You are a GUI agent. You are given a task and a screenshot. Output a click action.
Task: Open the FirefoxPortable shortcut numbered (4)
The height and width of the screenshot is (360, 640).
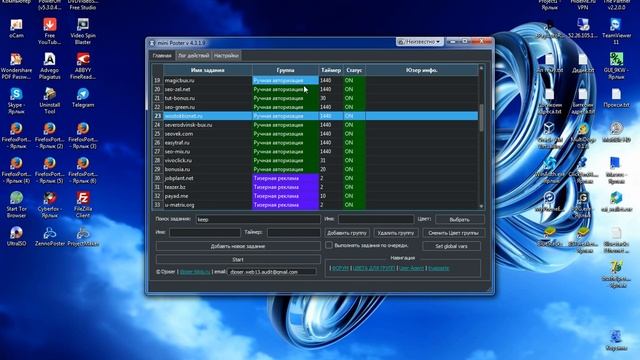pos(16,170)
